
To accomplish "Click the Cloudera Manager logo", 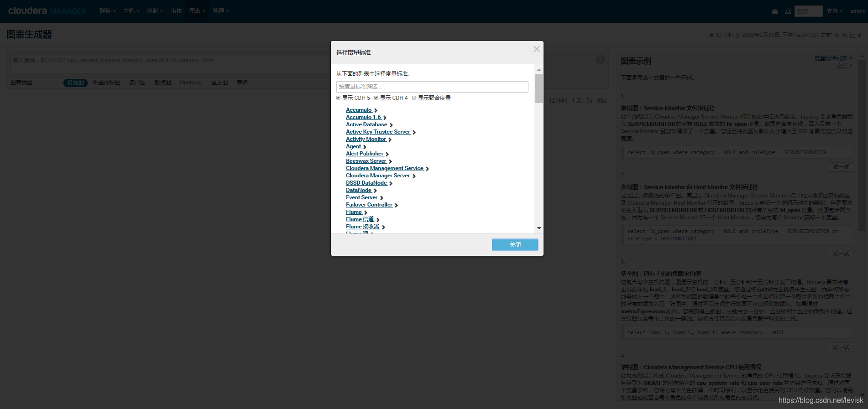I will [47, 11].
